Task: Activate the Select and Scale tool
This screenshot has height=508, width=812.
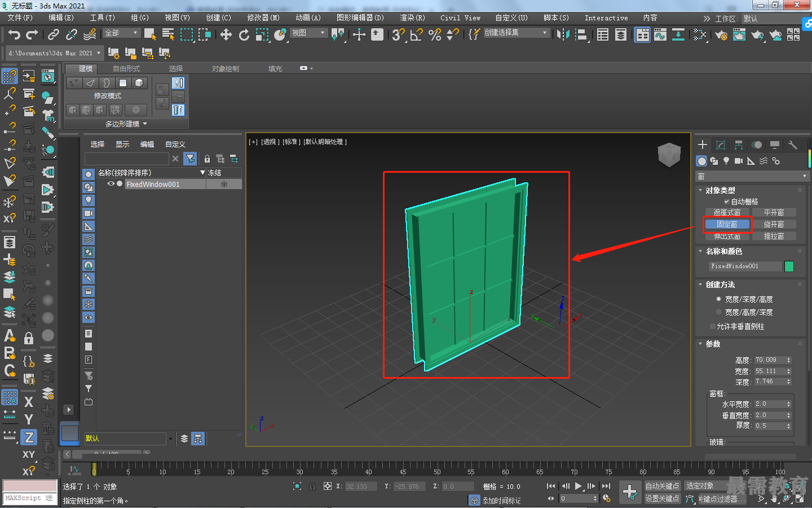Action: pos(262,35)
